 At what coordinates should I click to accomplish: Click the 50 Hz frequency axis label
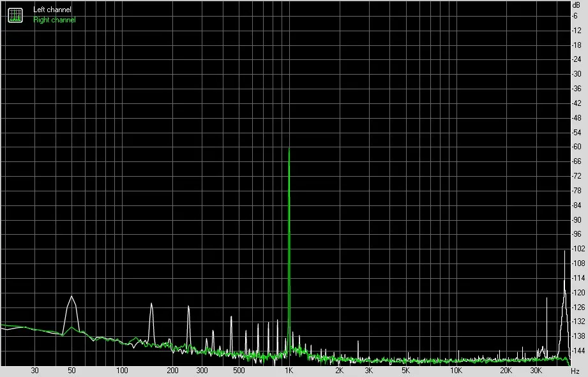click(x=72, y=371)
